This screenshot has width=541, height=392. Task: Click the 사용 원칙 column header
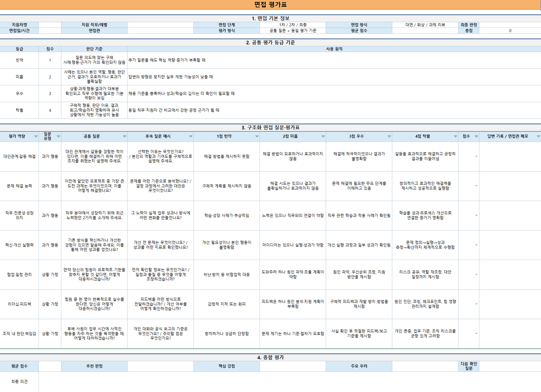pos(334,49)
